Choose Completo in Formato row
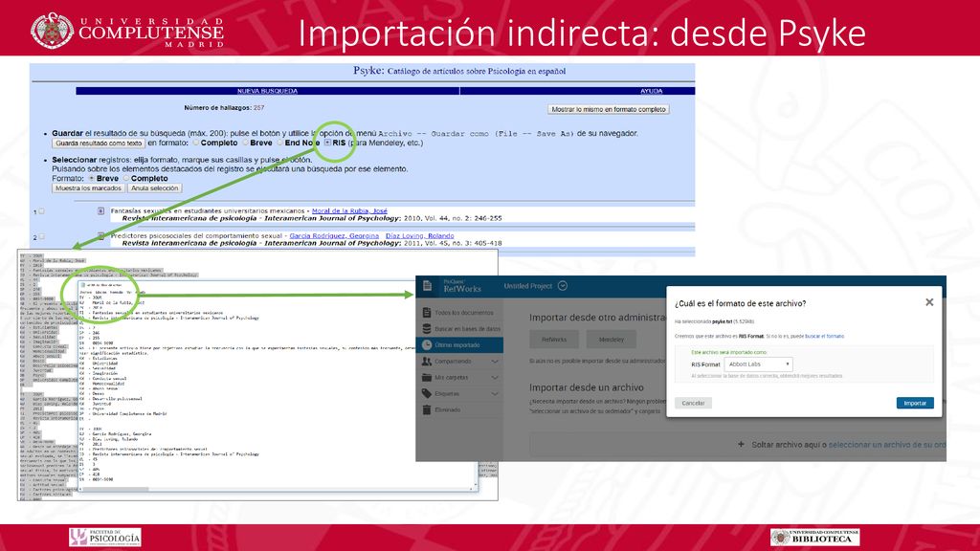Image resolution: width=980 pixels, height=551 pixels. 125,178
